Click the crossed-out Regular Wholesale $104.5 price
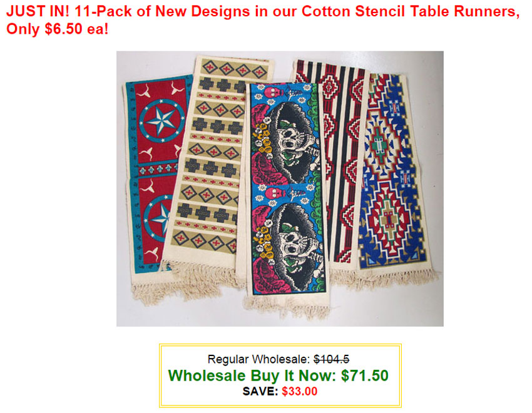 click(332, 359)
